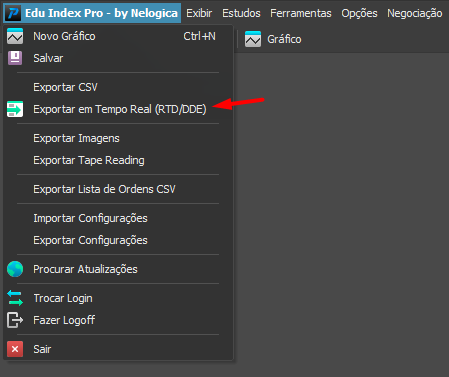Click the red X Sair icon
Image resolution: width=449 pixels, height=377 pixels.
15,349
